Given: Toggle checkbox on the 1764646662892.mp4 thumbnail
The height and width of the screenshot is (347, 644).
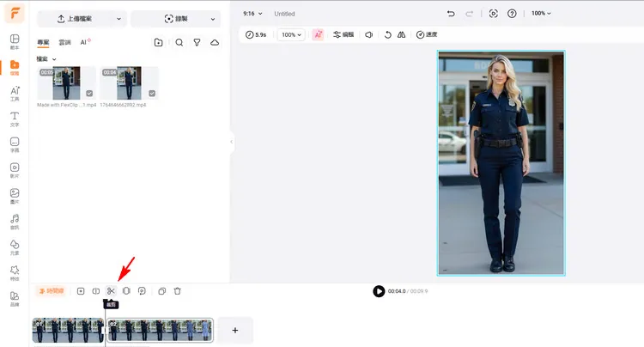Looking at the screenshot, I should 152,94.
